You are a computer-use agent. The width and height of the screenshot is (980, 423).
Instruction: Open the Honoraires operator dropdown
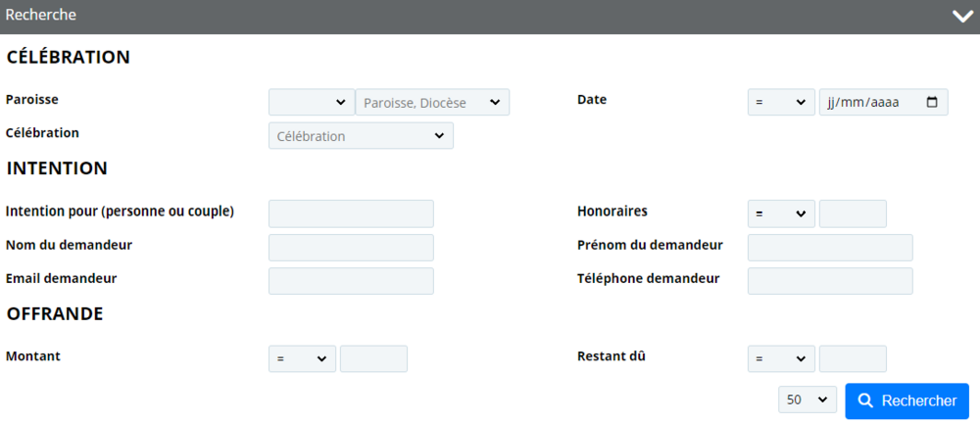[x=781, y=213]
